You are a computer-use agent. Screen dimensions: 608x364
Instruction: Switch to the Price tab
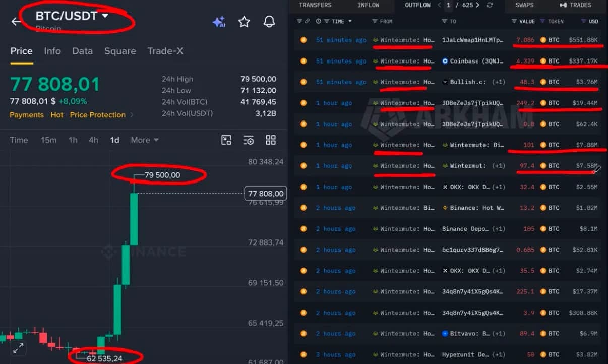21,51
